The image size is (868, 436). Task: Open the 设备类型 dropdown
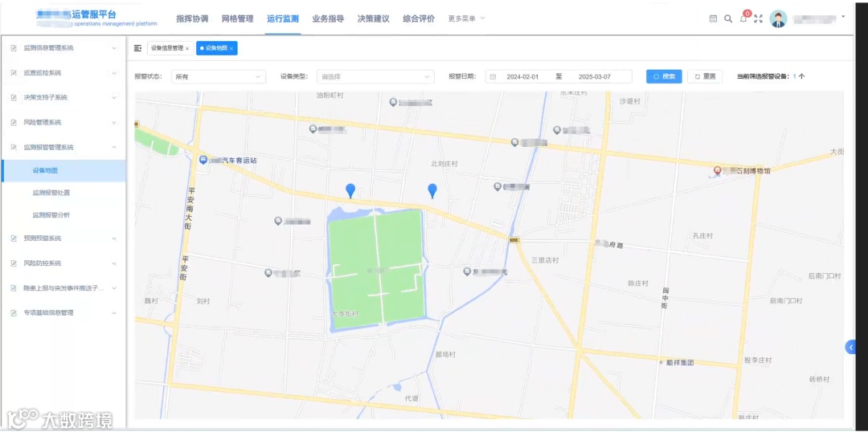(x=375, y=77)
